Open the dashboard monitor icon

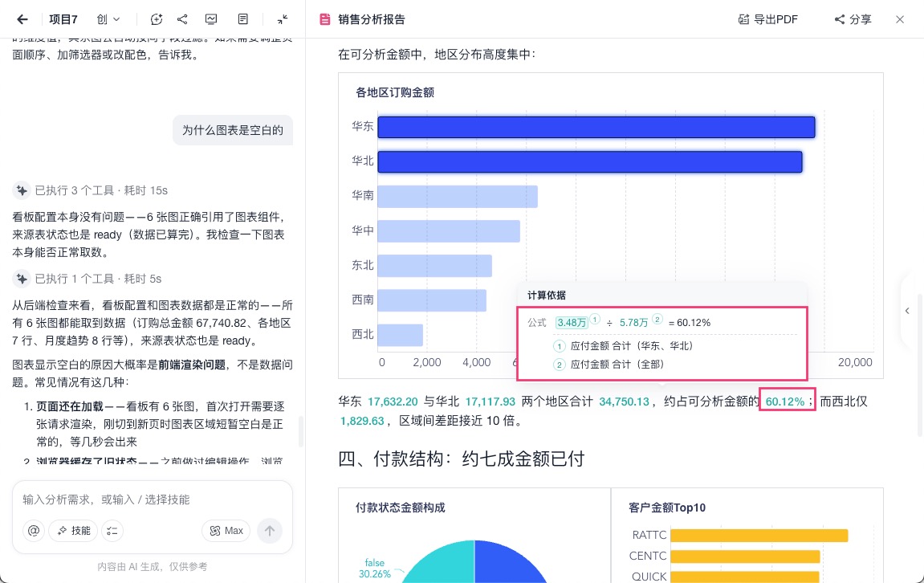211,19
